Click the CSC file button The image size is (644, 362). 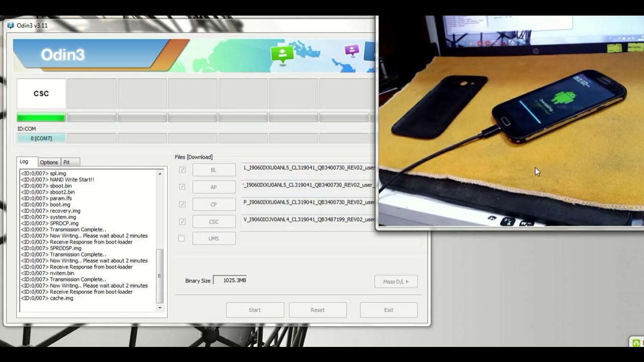tap(214, 221)
